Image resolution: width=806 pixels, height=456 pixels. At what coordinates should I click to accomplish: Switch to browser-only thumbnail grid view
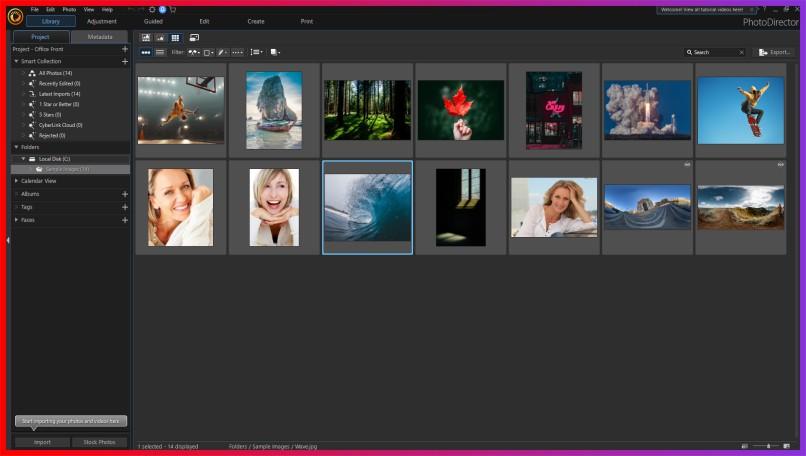[175, 38]
